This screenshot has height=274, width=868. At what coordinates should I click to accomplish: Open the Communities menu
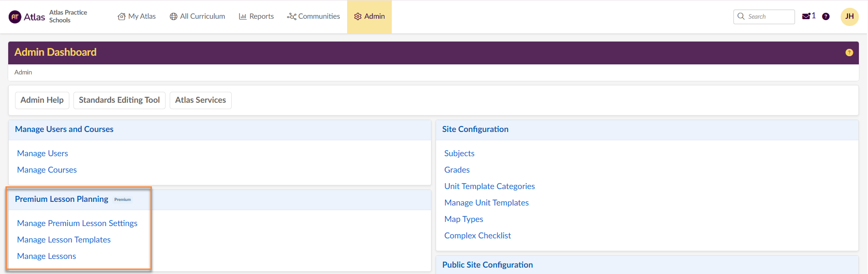pyautogui.click(x=313, y=16)
